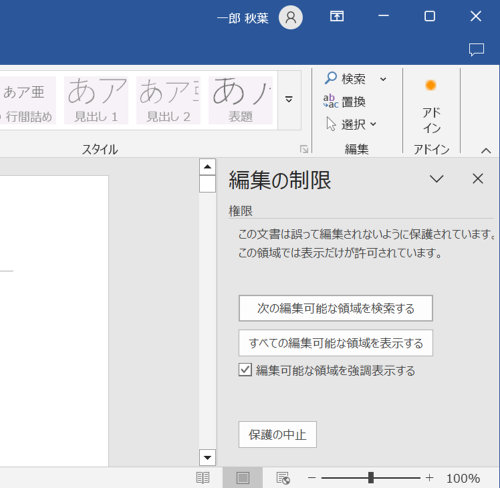Switch to Read Mode view
Image resolution: width=500 pixels, height=488 pixels.
[x=203, y=478]
